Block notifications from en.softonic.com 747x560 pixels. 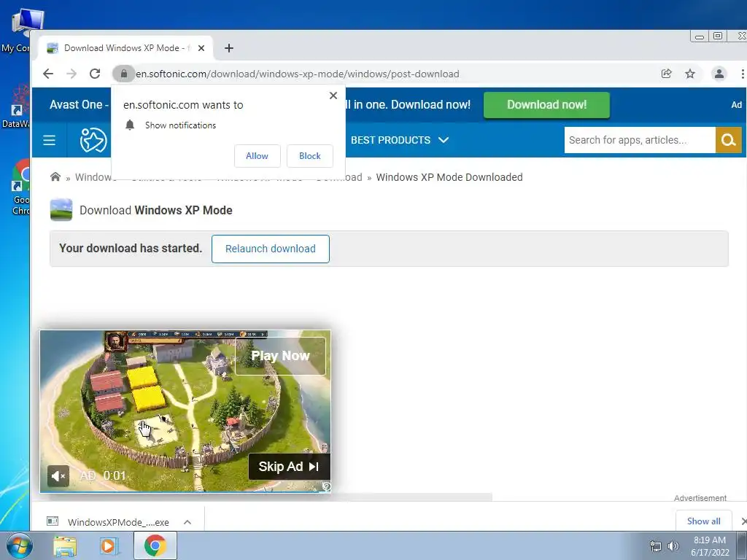click(x=309, y=156)
